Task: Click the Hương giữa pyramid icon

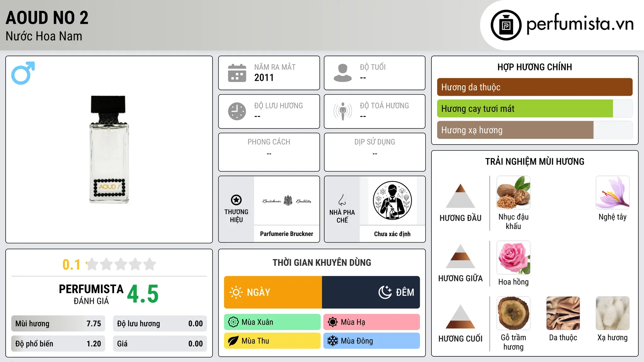Action: [x=460, y=256]
